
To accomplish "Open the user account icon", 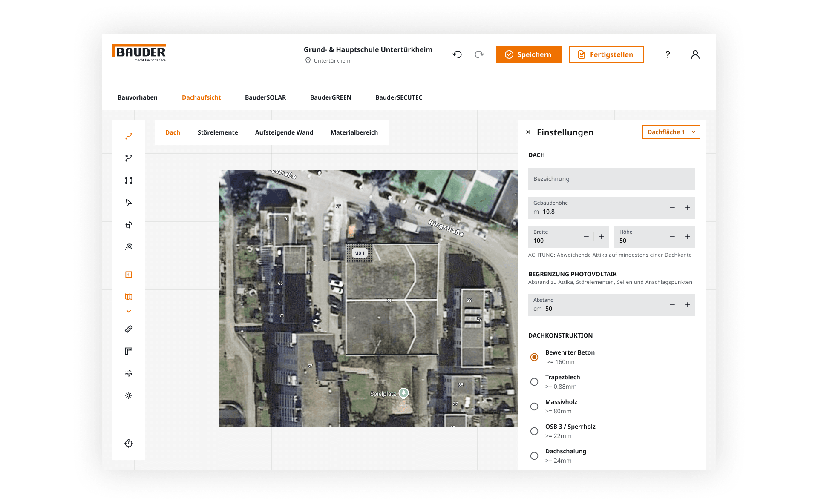I will click(x=695, y=54).
